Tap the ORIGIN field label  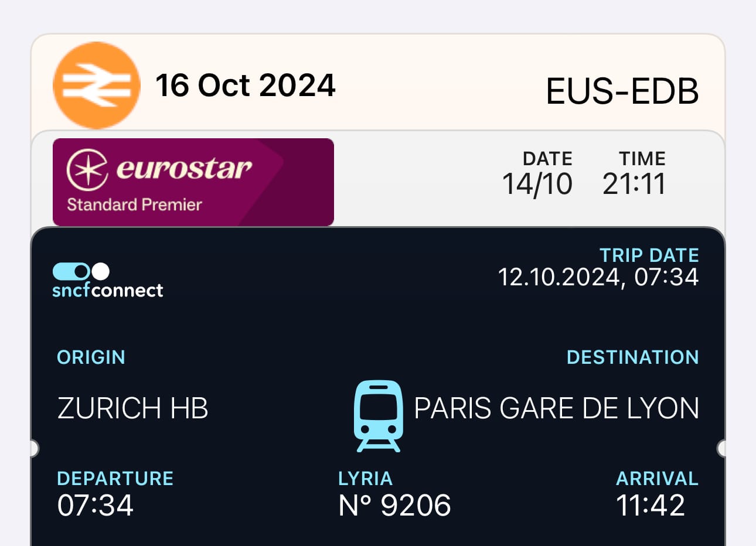coord(91,357)
